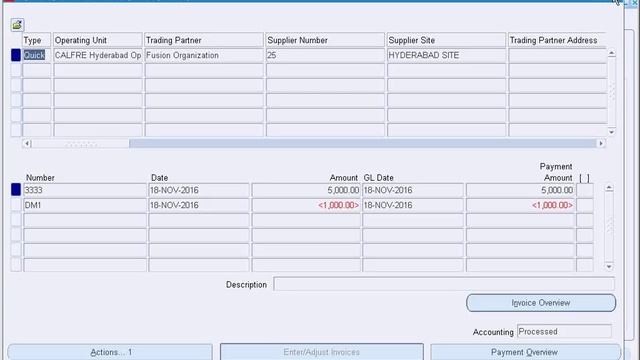Select row indicator for invoice 3333
Screen dimensions: 640x360
coord(16,190)
